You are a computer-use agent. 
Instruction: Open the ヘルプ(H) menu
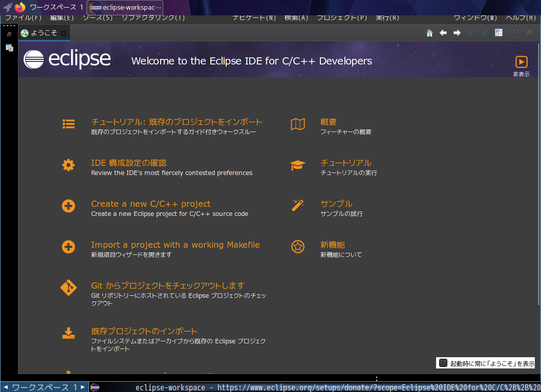click(521, 17)
